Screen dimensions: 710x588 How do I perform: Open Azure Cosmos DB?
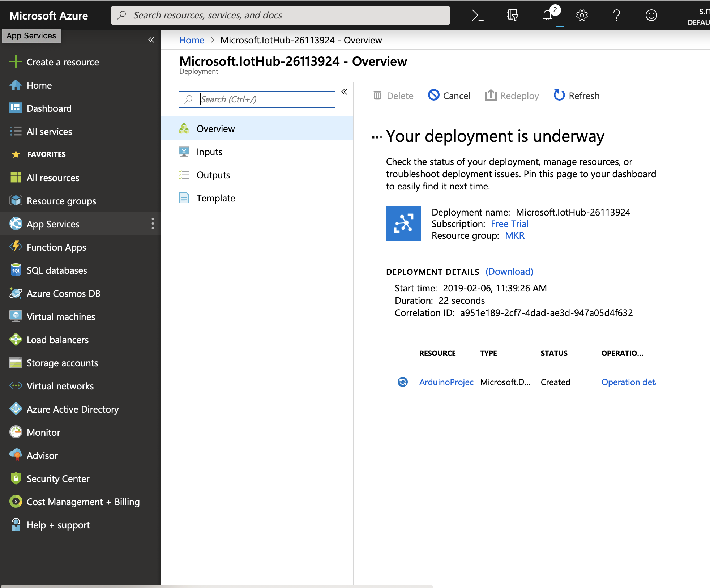(63, 293)
